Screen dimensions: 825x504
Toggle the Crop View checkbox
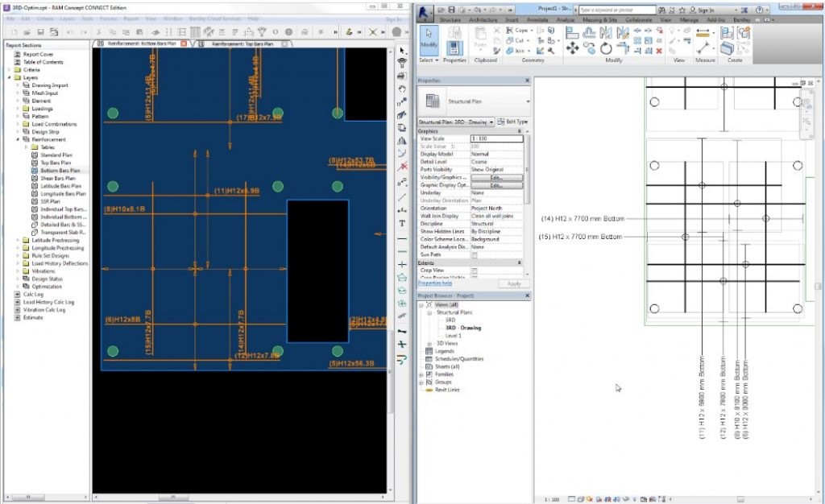(474, 271)
